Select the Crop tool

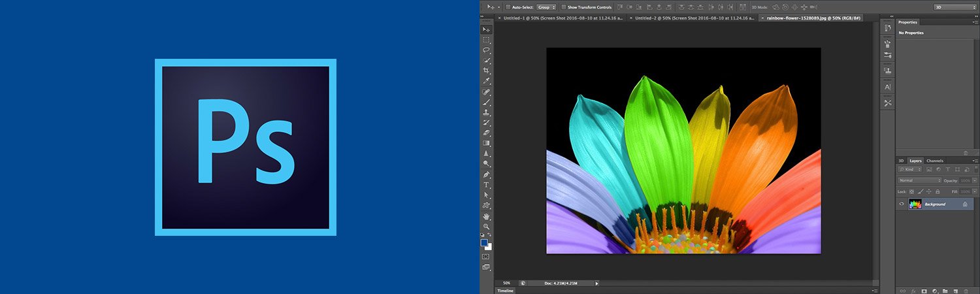(x=486, y=71)
